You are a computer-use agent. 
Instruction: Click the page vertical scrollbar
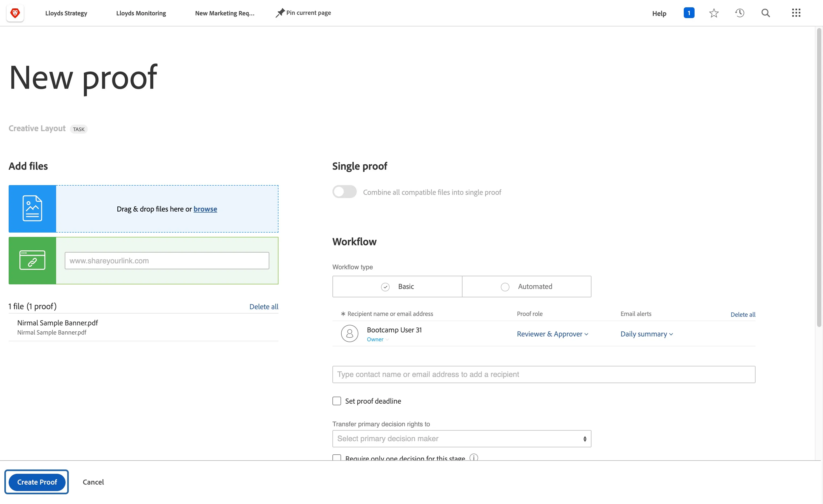coord(819,177)
